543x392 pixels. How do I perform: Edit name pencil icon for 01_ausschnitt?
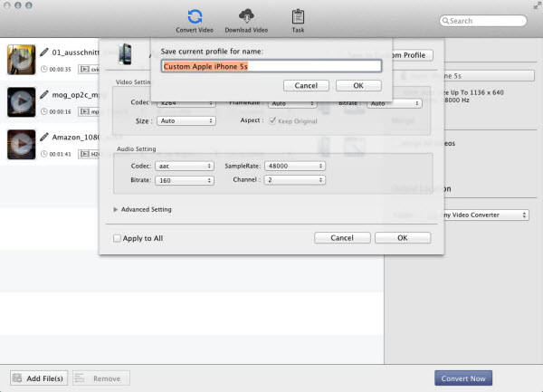(x=44, y=53)
